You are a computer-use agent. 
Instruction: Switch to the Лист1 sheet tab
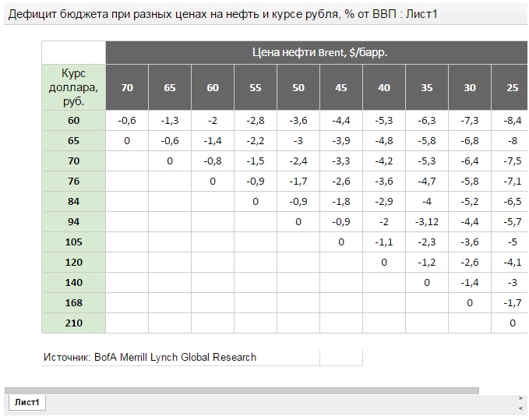27,402
